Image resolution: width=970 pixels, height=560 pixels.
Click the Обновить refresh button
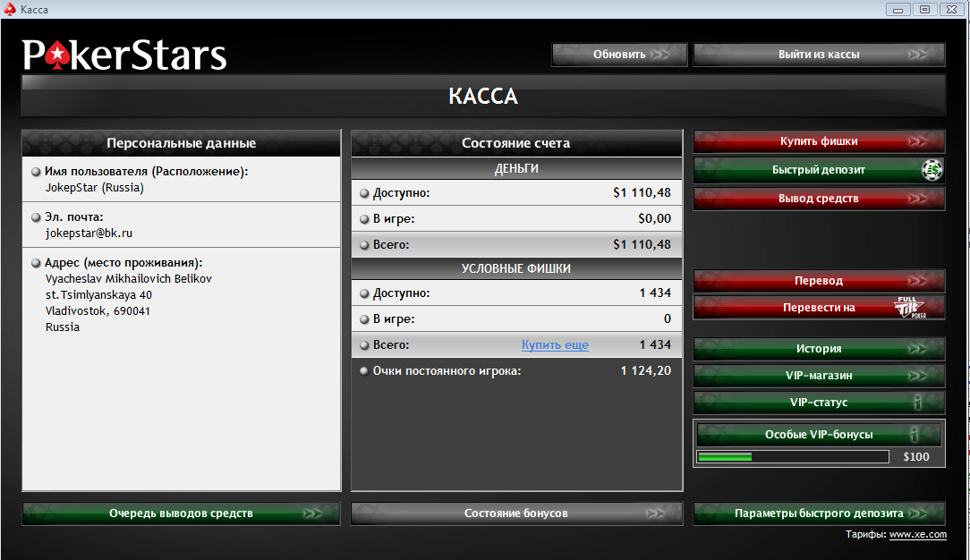click(619, 55)
